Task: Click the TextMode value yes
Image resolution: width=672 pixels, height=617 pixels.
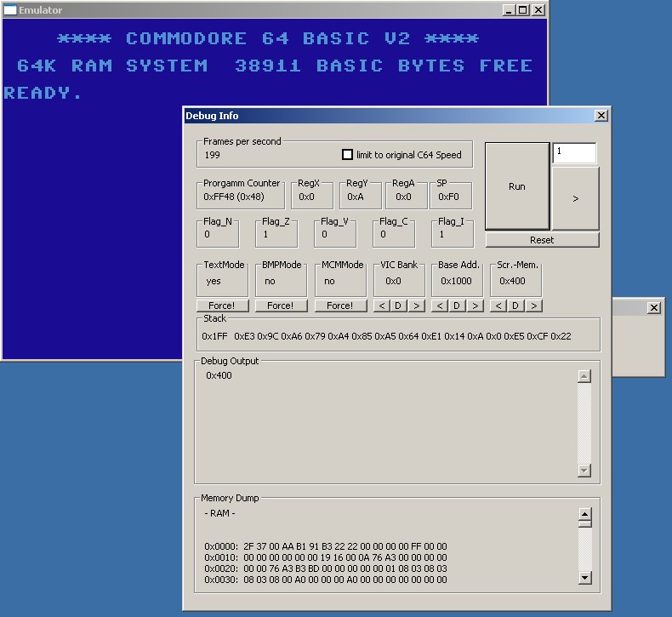Action: tap(214, 281)
